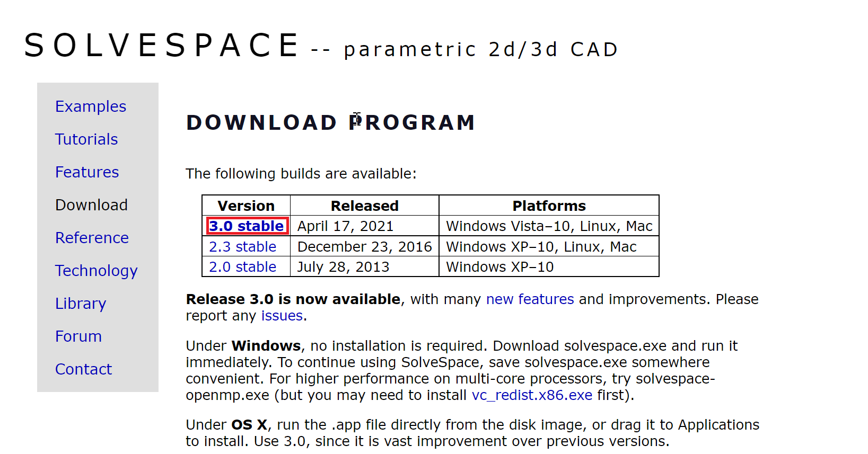Screen dimensions: 868x454
Task: Open the Contact page link
Action: click(x=84, y=369)
